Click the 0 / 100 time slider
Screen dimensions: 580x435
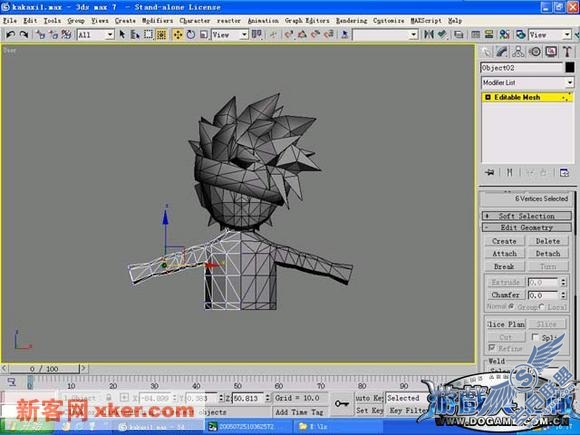click(x=44, y=369)
